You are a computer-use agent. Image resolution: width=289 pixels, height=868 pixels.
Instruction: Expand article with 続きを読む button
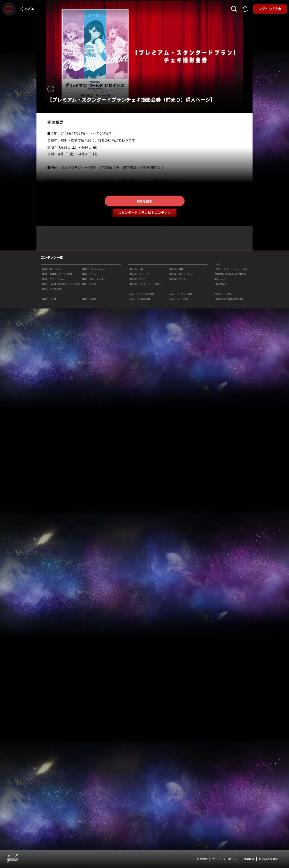(x=144, y=201)
